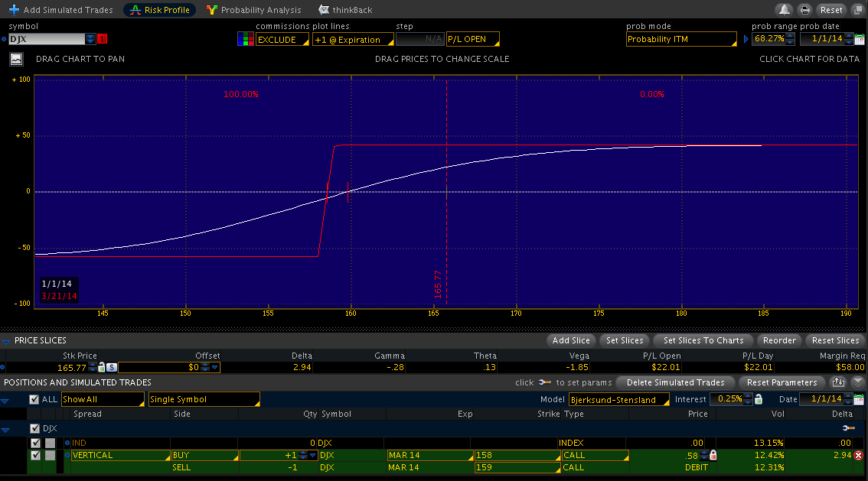The width and height of the screenshot is (868, 481).
Task: Click Delete Simulated Trades button
Action: point(675,382)
